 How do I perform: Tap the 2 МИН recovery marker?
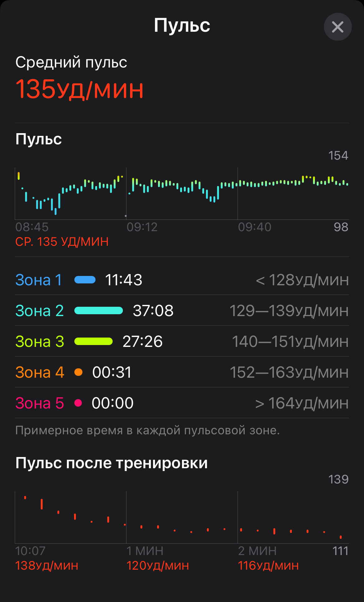pos(257,551)
